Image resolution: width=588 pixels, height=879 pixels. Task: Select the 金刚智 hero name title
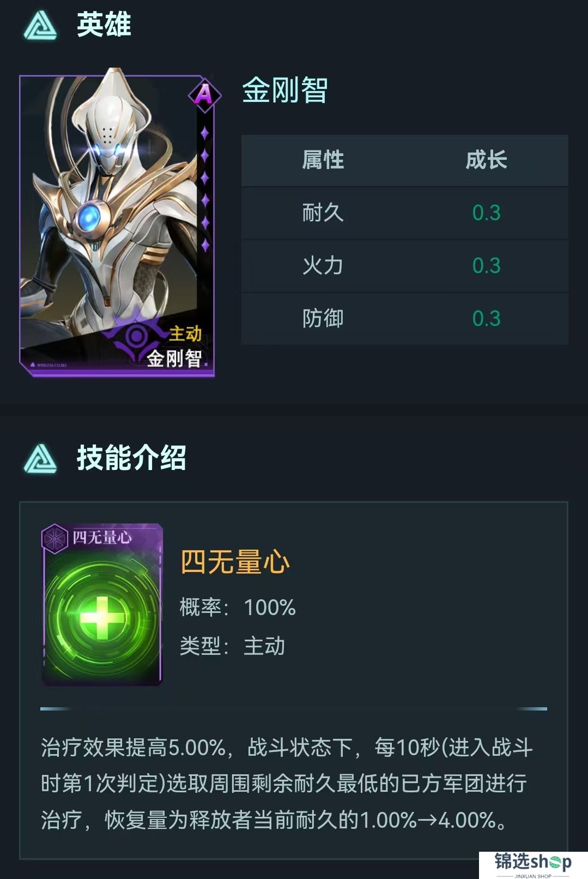pos(285,90)
